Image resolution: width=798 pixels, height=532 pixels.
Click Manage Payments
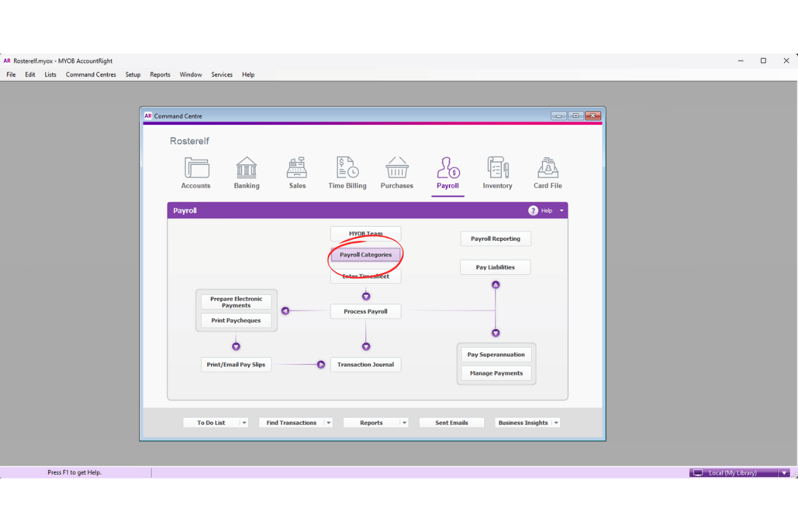pos(496,373)
